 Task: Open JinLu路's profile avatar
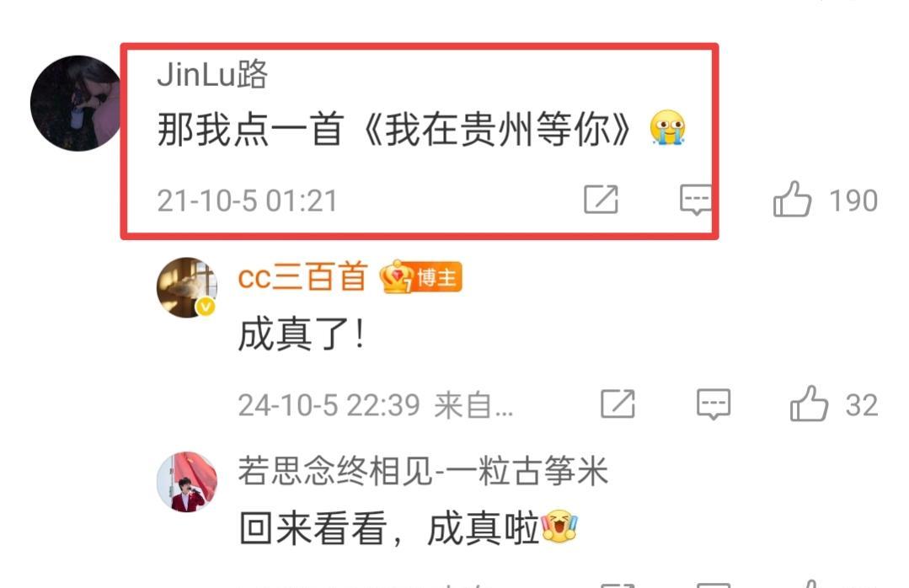(x=75, y=104)
